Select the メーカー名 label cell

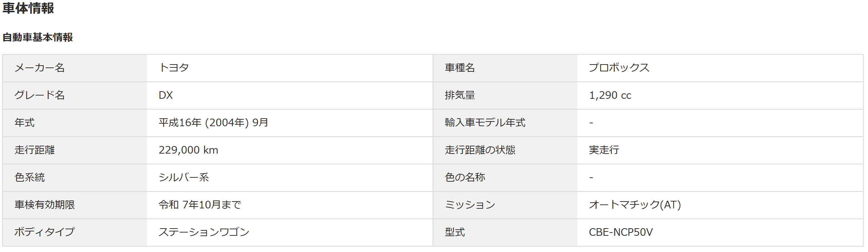pos(75,68)
